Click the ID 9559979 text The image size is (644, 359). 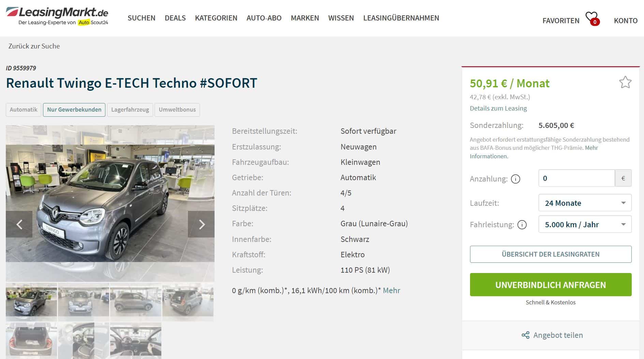click(x=21, y=68)
